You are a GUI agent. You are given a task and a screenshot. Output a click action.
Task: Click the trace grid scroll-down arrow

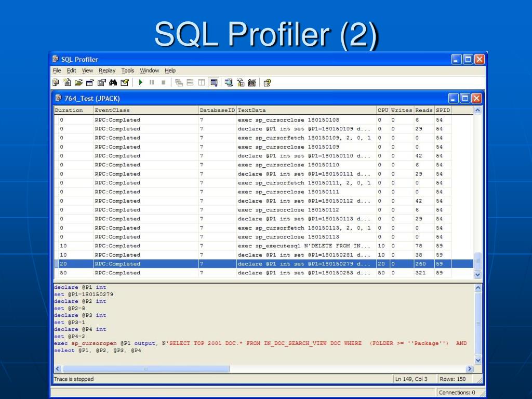(478, 275)
